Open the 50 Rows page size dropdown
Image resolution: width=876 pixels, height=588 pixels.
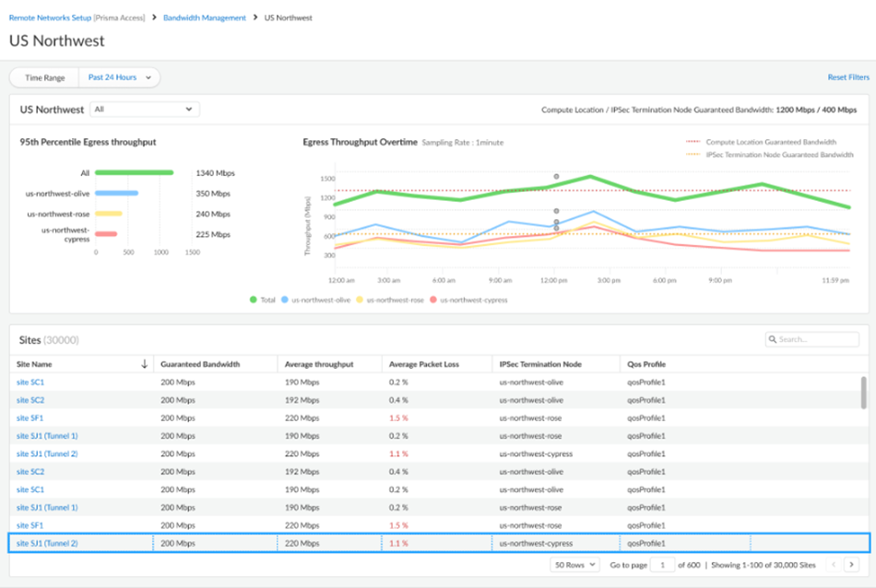574,564
